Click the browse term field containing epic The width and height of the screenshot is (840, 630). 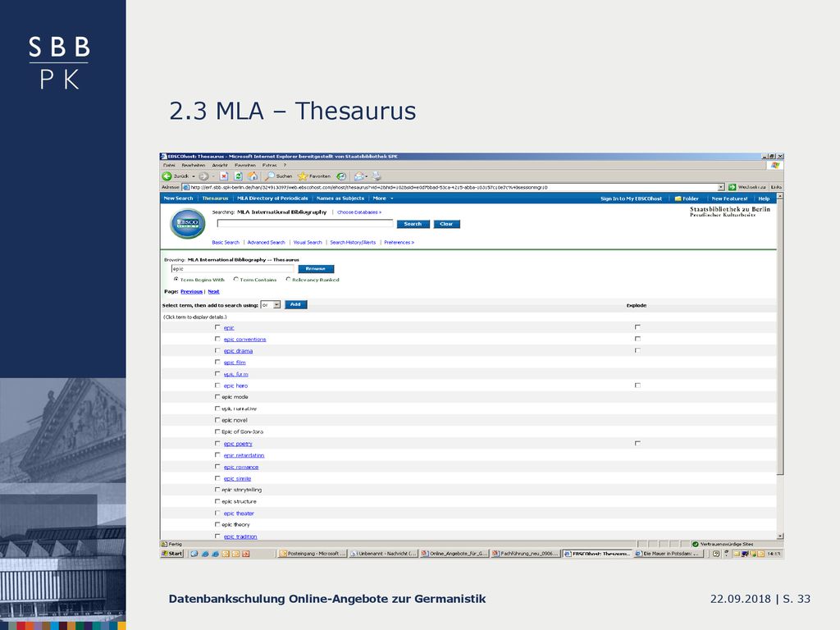(x=232, y=269)
